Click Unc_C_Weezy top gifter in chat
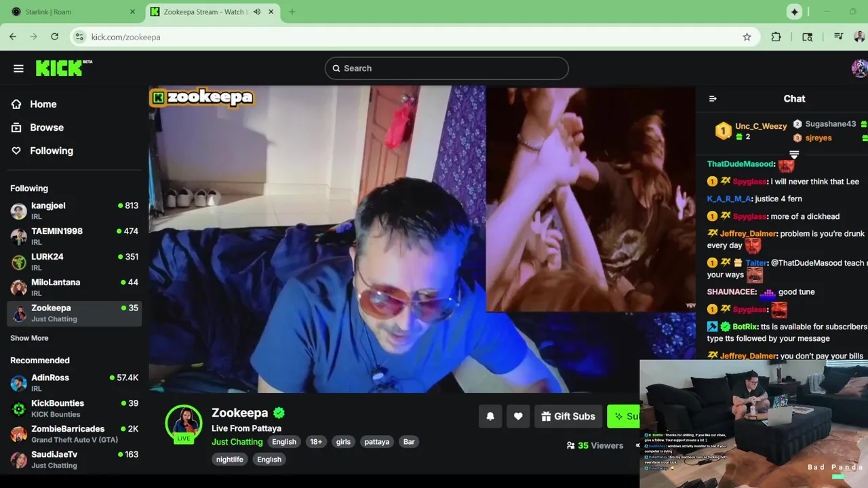868x488 pixels. click(x=761, y=126)
